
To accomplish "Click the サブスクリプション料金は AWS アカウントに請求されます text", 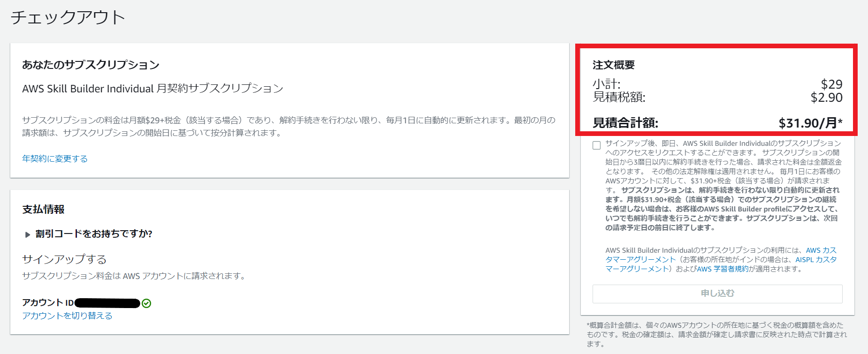I will pos(135,276).
